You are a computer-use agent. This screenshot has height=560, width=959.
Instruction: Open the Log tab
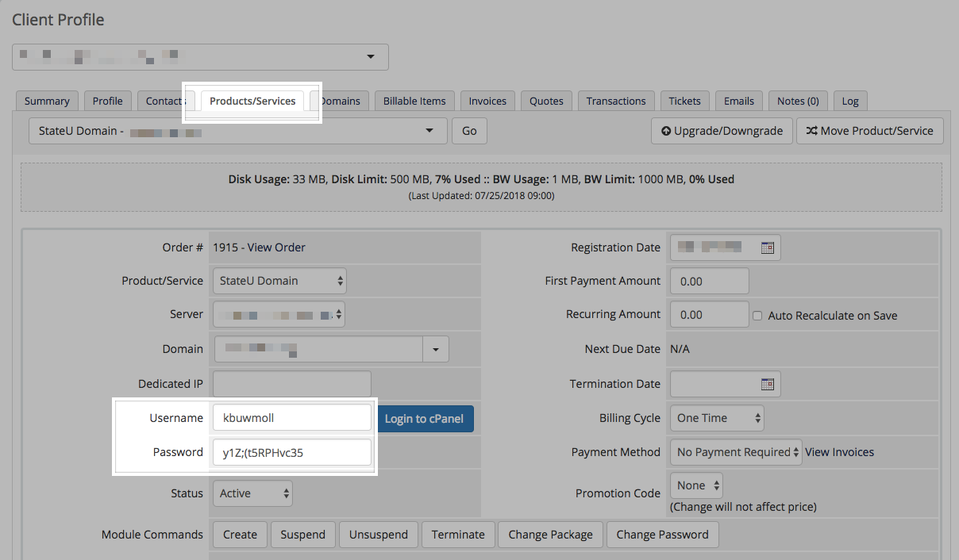tap(850, 101)
